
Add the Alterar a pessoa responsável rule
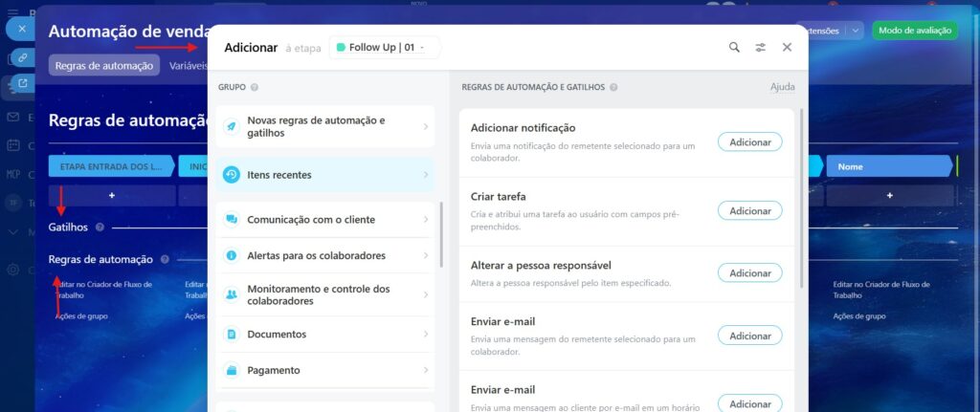pos(749,273)
